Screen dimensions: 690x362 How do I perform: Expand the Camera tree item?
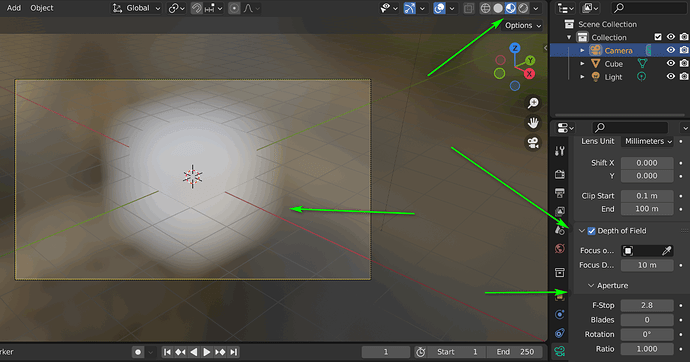click(x=582, y=51)
